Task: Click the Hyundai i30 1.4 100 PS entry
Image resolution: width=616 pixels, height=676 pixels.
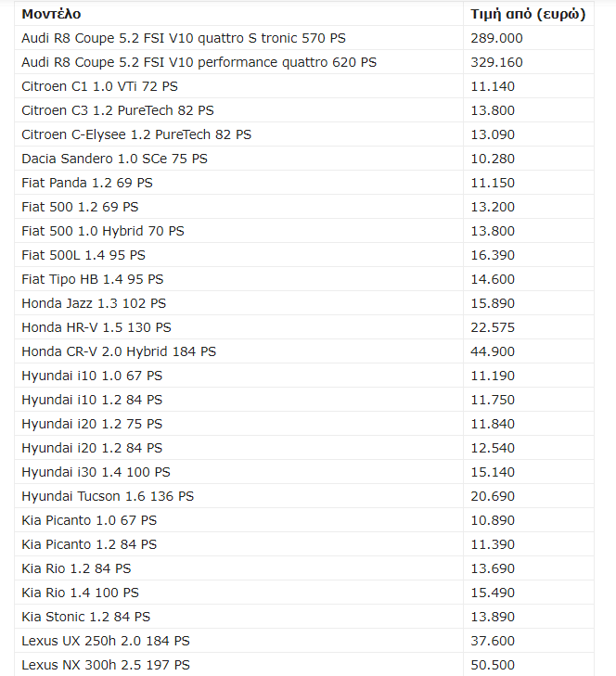Action: point(96,472)
